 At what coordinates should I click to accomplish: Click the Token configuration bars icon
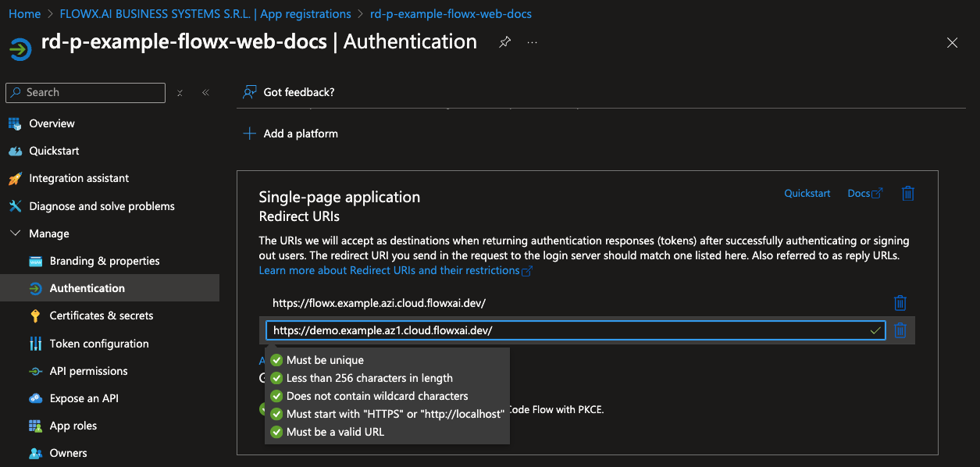35,344
